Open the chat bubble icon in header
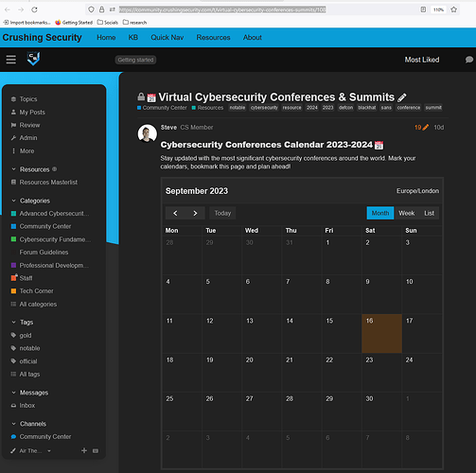The width and height of the screenshot is (476, 473). 469,60
